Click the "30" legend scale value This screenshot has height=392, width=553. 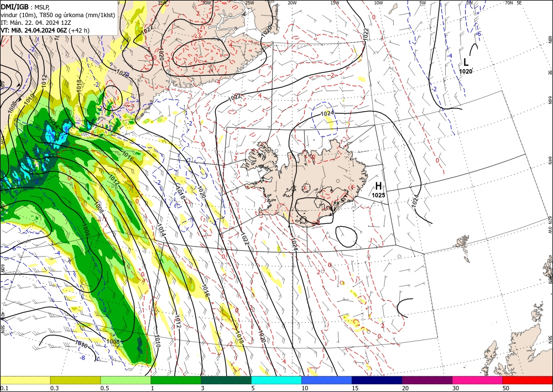pos(456,388)
